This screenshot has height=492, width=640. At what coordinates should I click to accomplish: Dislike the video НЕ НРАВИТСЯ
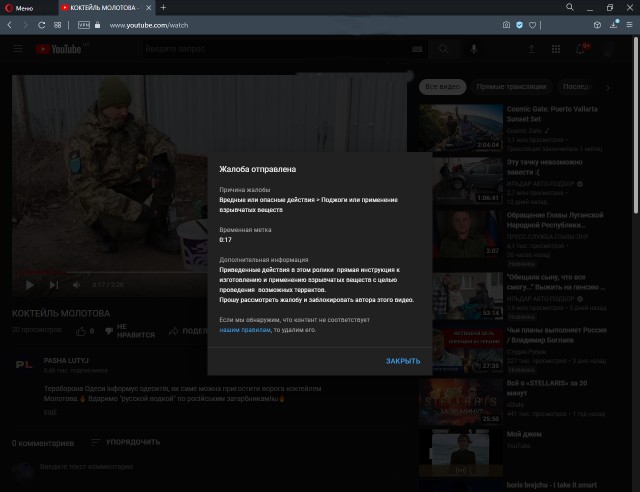[x=130, y=331]
